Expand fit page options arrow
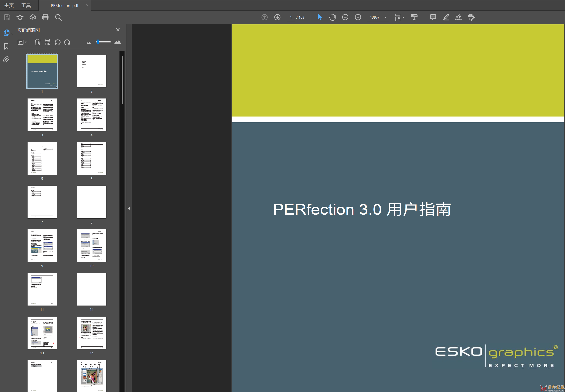Viewport: 565px width, 392px height. click(x=403, y=17)
